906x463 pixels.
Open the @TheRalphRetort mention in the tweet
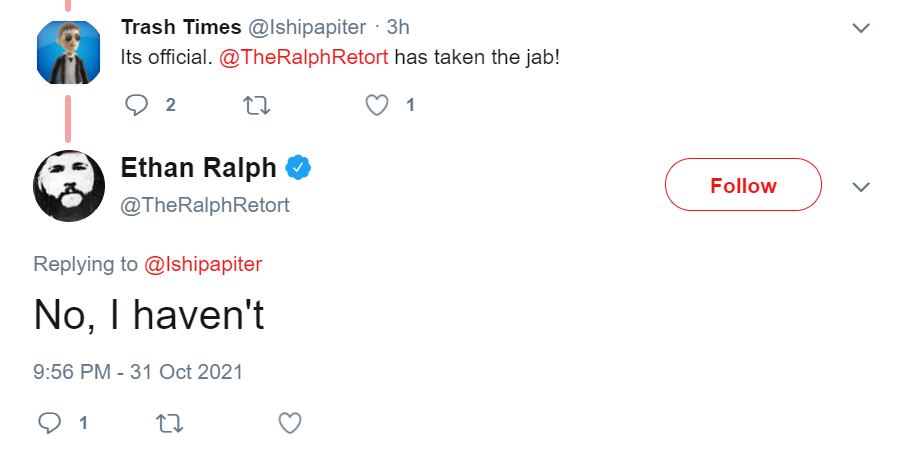pos(303,57)
